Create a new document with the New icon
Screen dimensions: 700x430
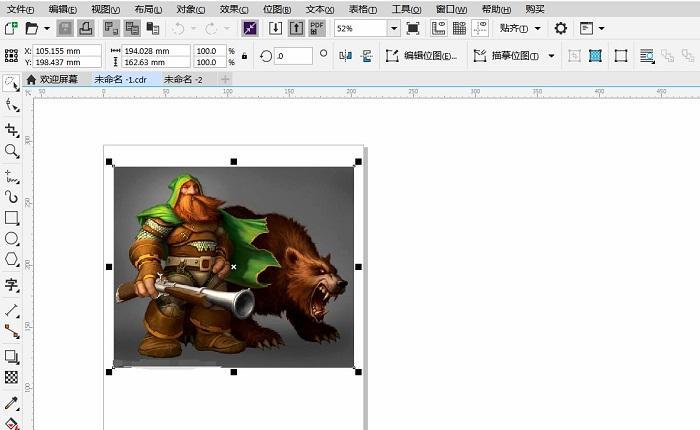click(x=11, y=29)
